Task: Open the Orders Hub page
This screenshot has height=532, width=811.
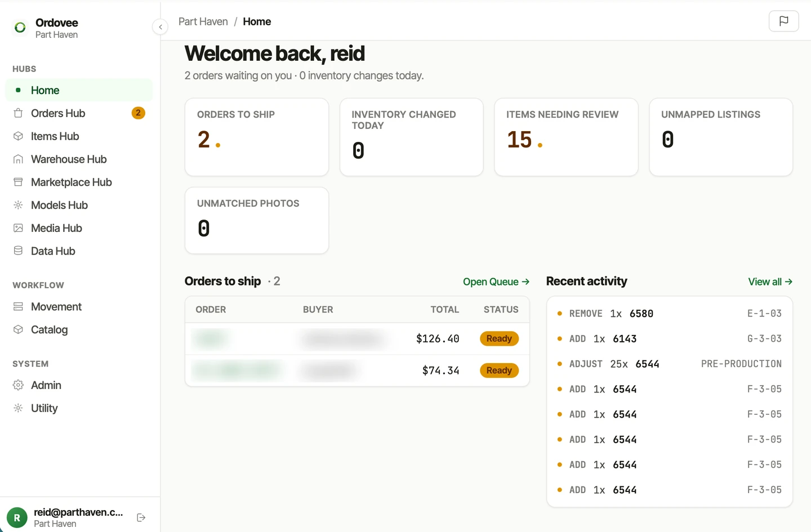Action: (79, 113)
